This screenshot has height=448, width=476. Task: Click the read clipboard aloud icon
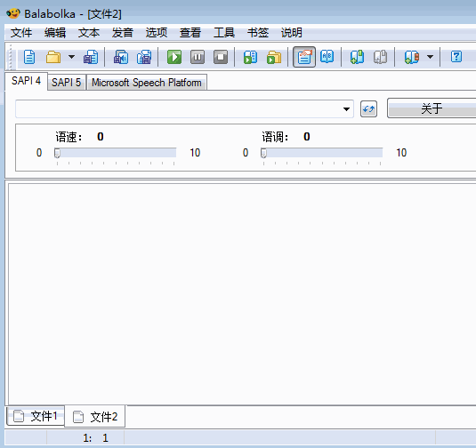(250, 57)
